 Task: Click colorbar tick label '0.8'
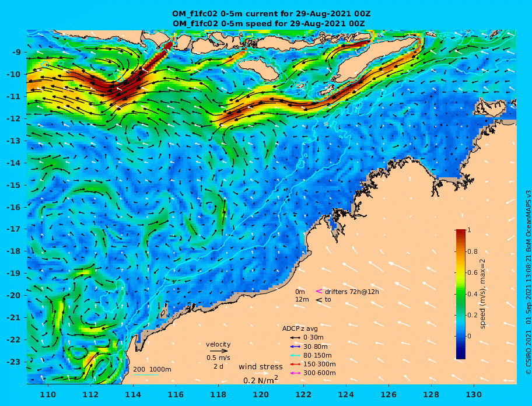click(x=473, y=251)
